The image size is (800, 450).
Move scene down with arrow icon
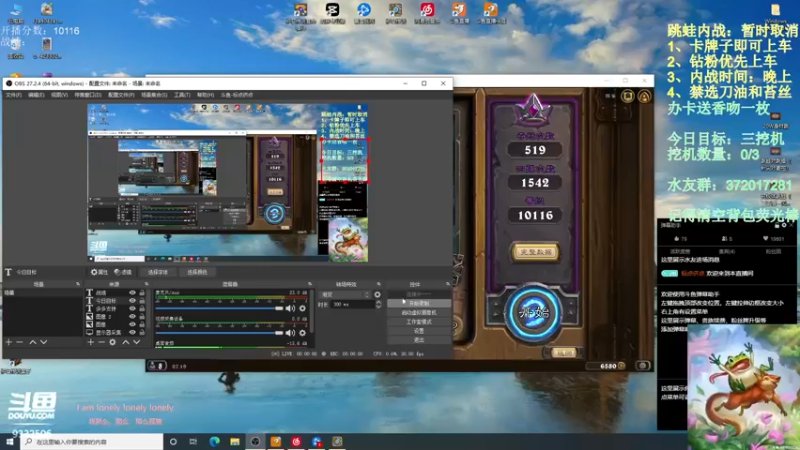coord(44,342)
